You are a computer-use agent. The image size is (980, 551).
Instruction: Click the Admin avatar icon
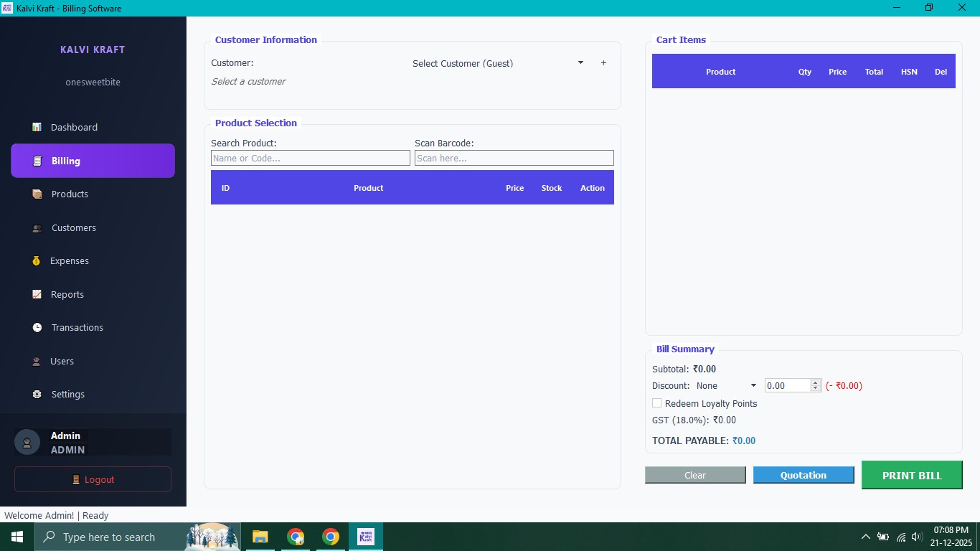coord(27,442)
